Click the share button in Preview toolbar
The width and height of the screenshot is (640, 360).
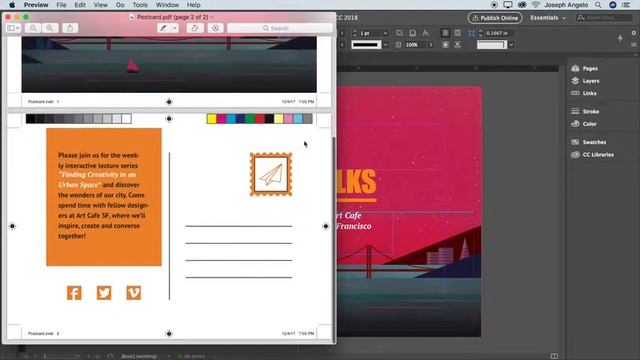[x=70, y=28]
